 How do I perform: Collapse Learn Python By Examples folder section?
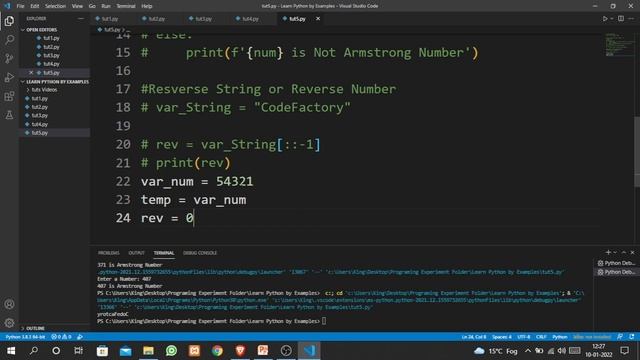pos(55,82)
